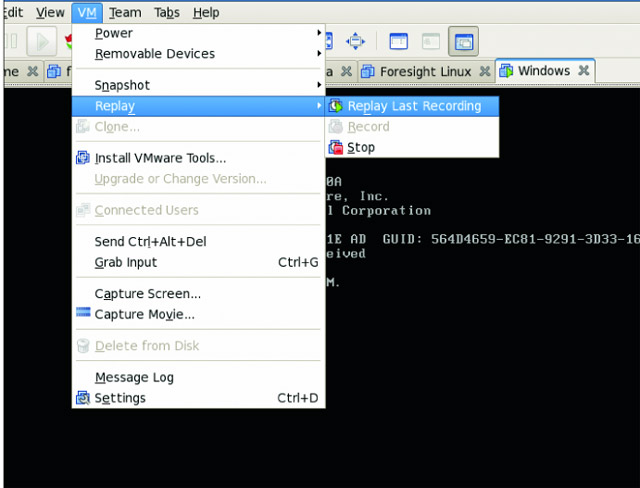Choose Stop in the Replay submenu
This screenshot has width=640, height=488.
point(412,147)
